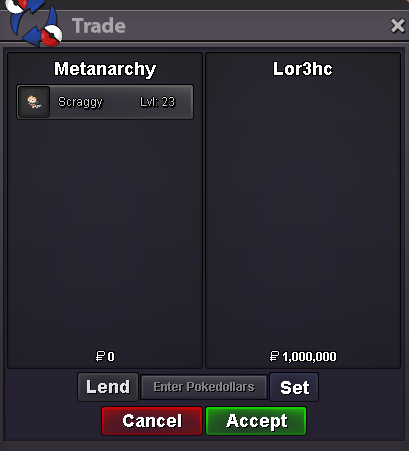Click the Lor3hc player name header

point(303,69)
